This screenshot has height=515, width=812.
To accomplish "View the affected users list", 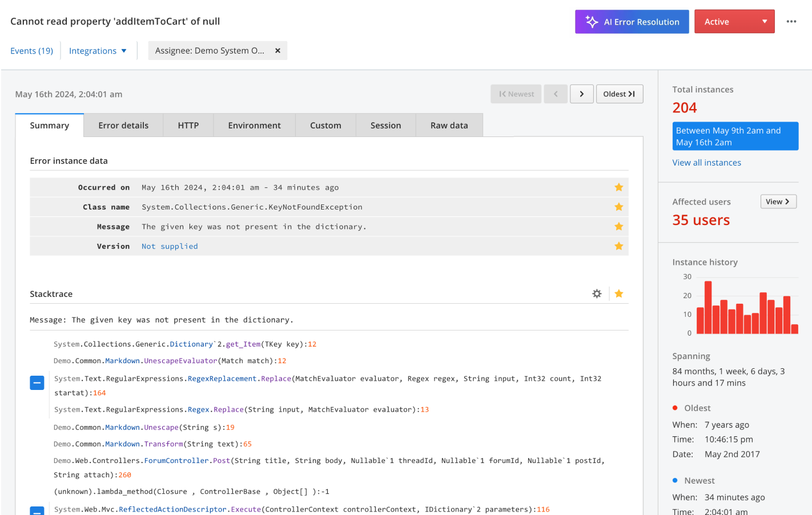I will pos(778,201).
